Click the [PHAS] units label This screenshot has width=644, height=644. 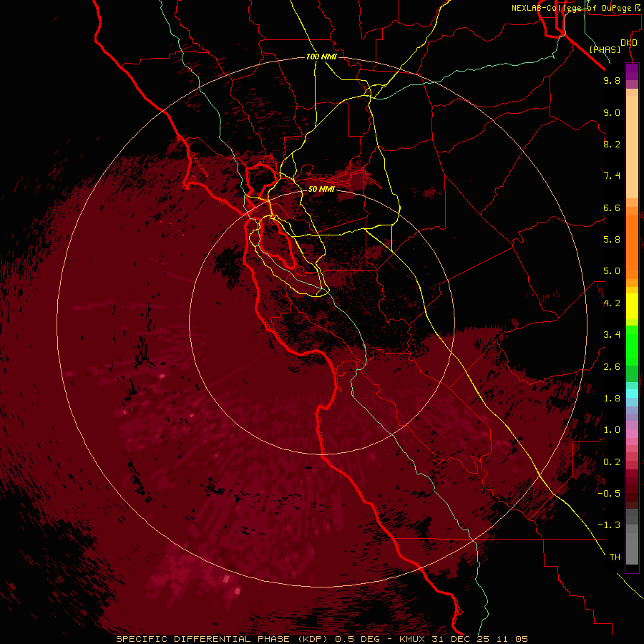pos(605,49)
